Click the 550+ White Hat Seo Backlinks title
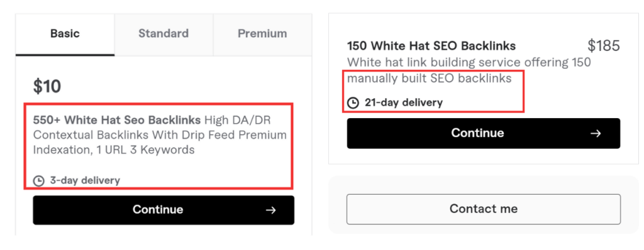The image size is (644, 250). click(117, 120)
